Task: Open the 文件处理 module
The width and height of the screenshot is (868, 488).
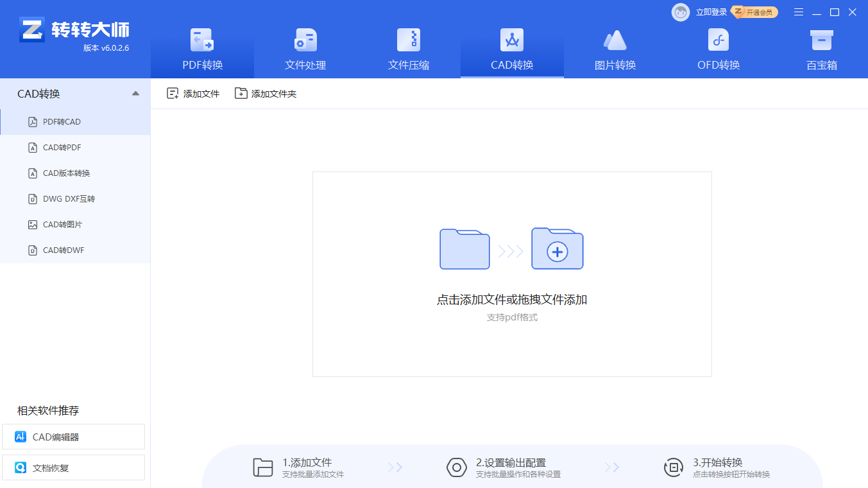Action: (x=305, y=48)
